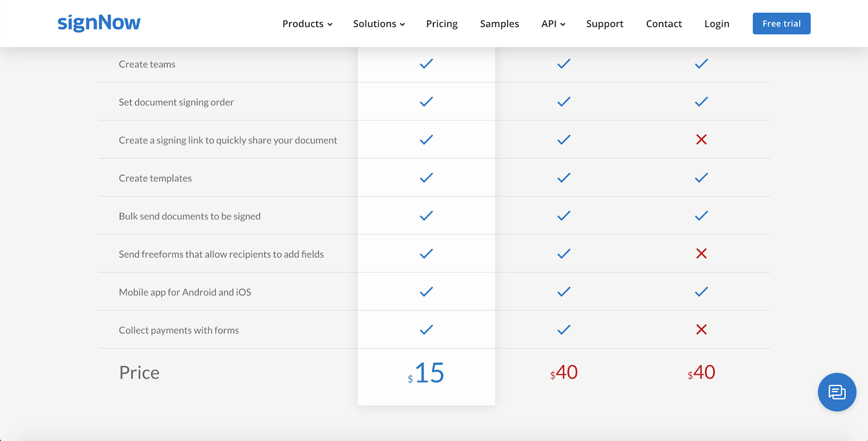Open the API dropdown menu
Viewport: 868px width, 441px height.
pos(553,24)
